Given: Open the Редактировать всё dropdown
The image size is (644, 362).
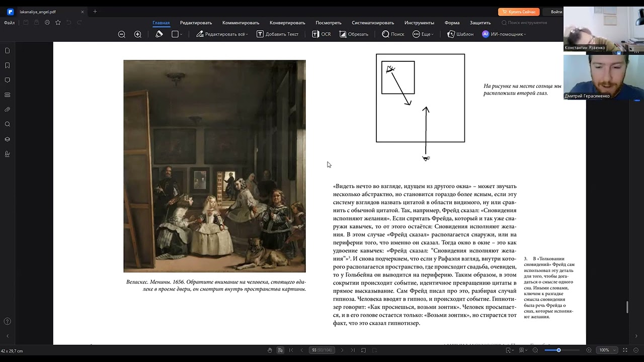Looking at the screenshot, I should tap(222, 34).
